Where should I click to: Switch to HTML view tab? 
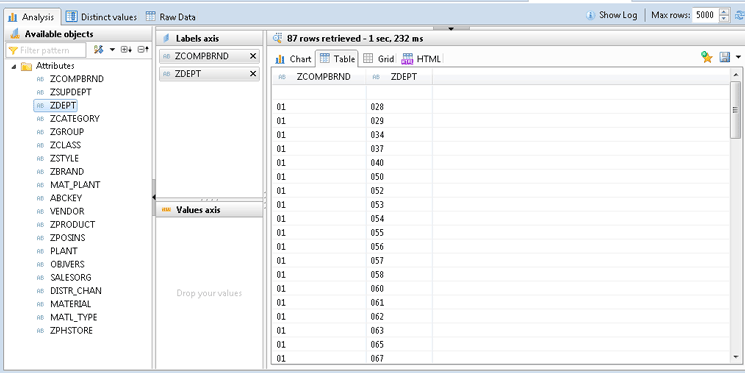(x=422, y=59)
